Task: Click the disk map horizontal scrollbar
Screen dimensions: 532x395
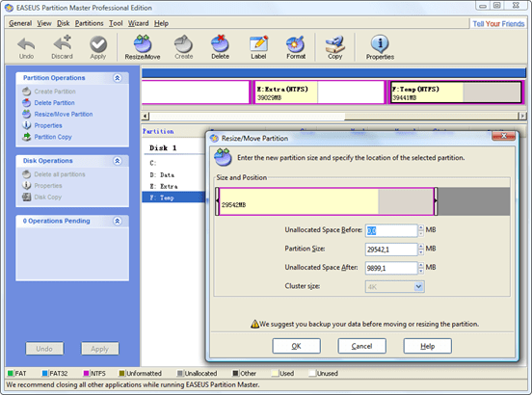Action: [x=334, y=117]
